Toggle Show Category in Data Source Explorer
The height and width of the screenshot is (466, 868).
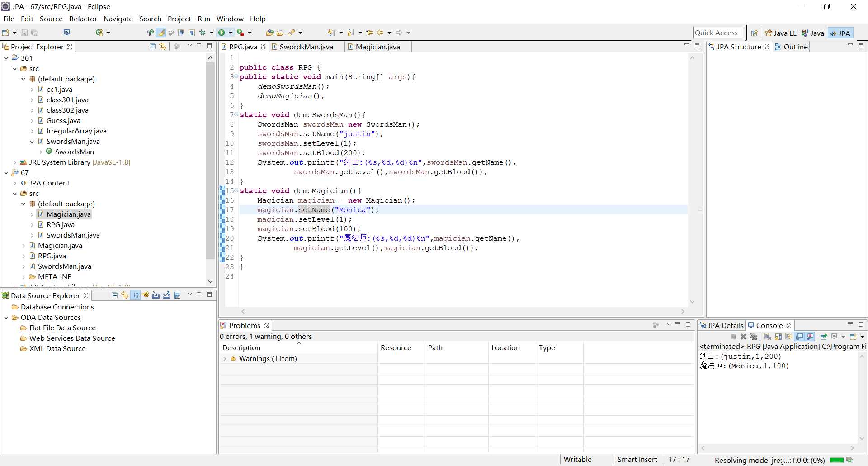(x=136, y=295)
